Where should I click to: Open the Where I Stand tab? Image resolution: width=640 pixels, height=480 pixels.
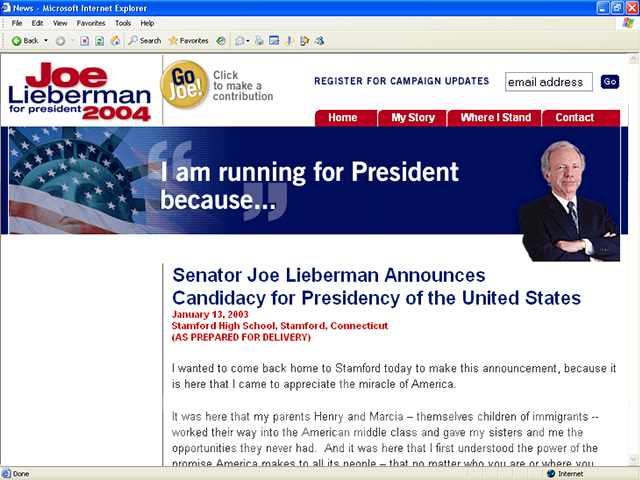(495, 118)
